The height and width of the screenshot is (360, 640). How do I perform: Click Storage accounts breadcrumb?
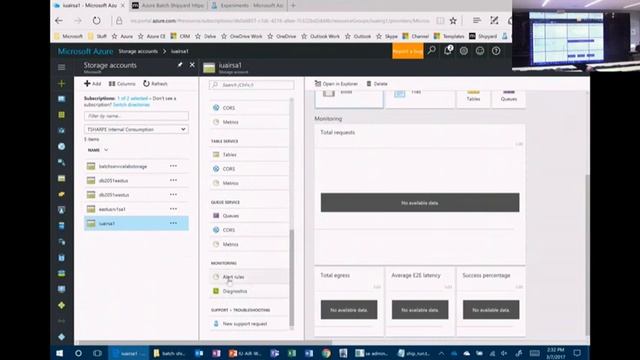[x=138, y=51]
